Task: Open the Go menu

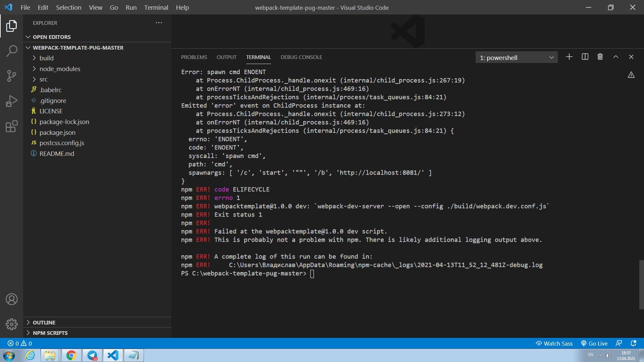Action: (x=114, y=7)
